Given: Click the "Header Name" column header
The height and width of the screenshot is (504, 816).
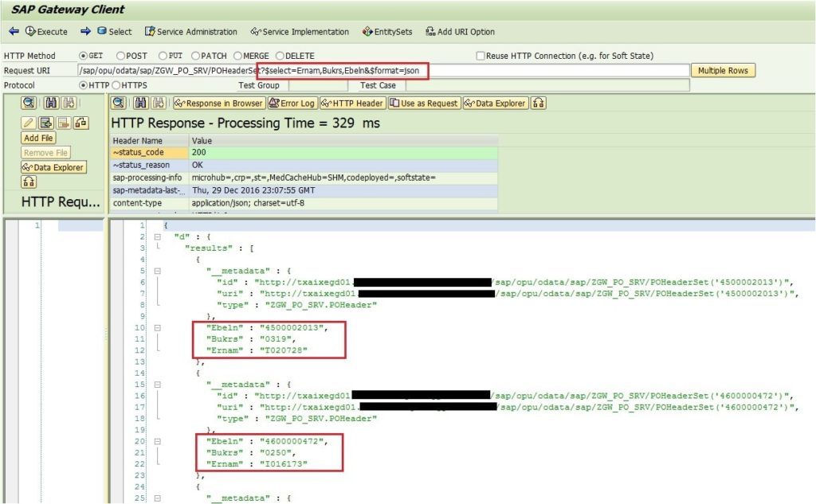Looking at the screenshot, I should [x=149, y=140].
